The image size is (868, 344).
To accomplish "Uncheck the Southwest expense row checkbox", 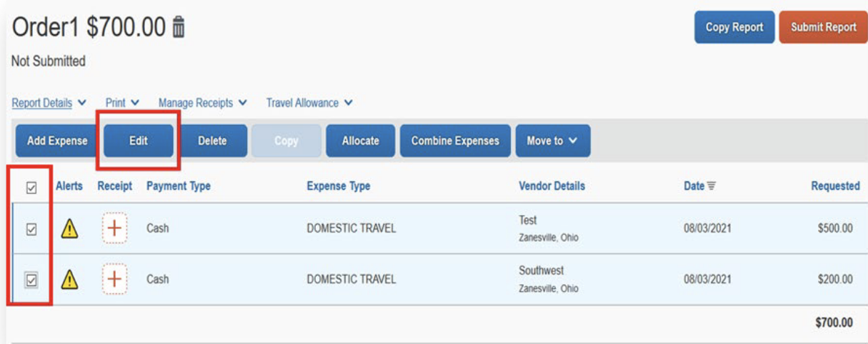I will coord(31,280).
